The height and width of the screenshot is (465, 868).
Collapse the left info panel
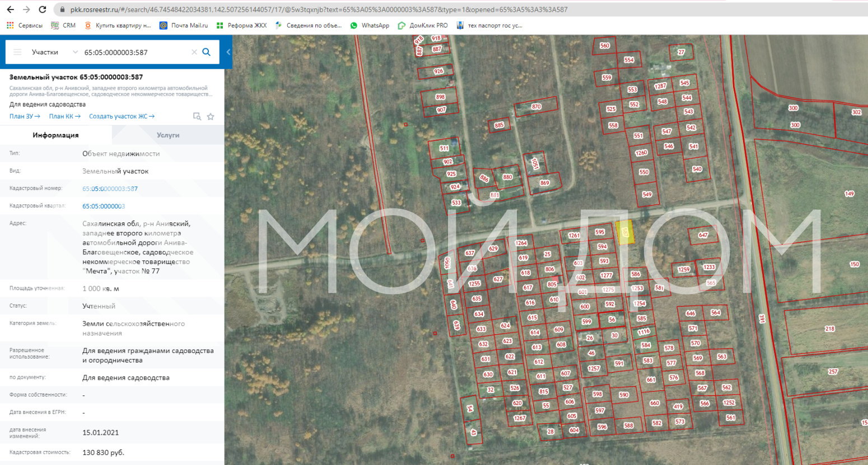coord(228,52)
